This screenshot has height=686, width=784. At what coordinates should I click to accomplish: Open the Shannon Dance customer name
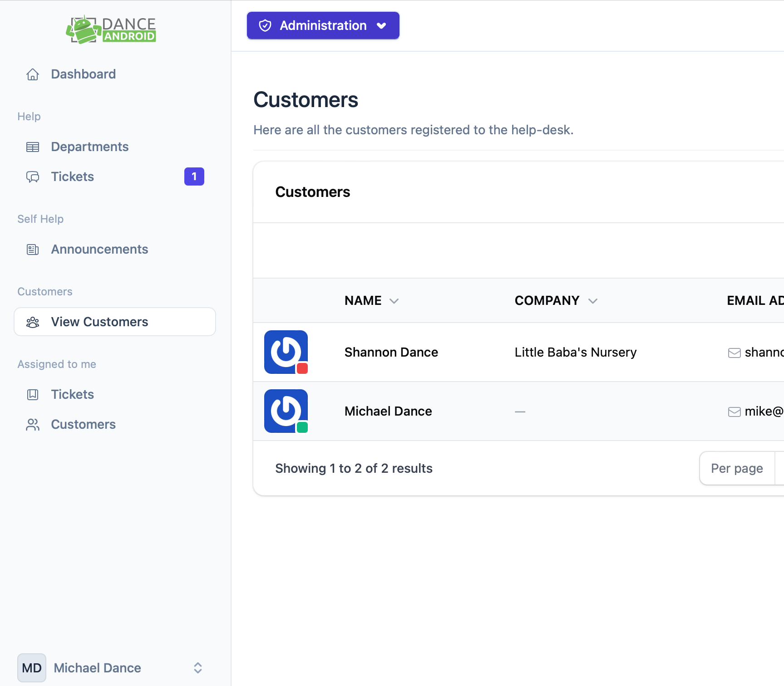pos(391,353)
